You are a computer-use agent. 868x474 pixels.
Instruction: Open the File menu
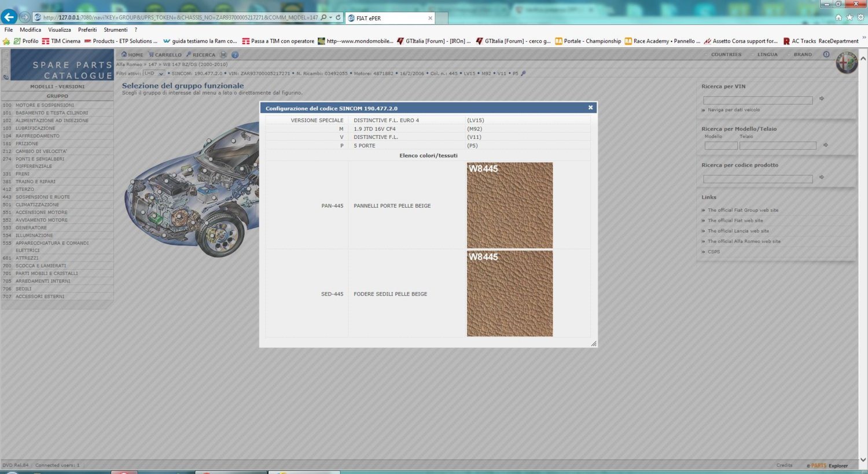point(9,30)
